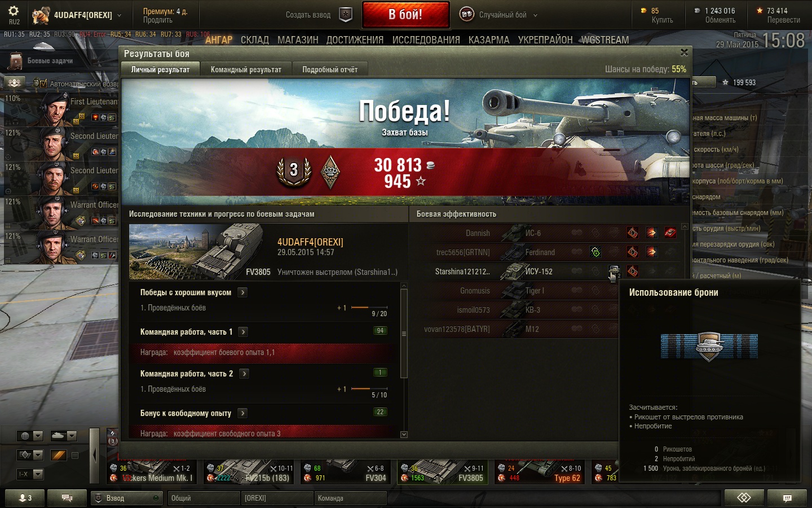Viewport: 812px width, 508px height.
Task: Switch to the Командный результат tab
Action: tap(246, 69)
